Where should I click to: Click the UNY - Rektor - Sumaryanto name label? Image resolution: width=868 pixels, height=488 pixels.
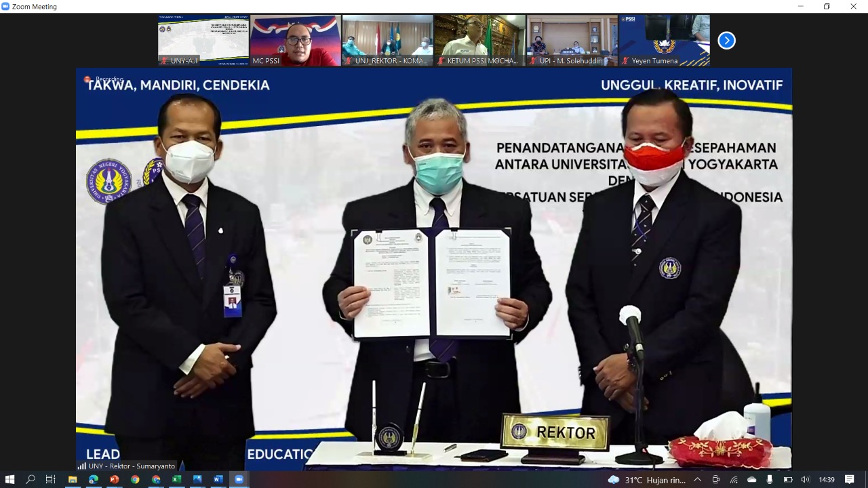(126, 466)
